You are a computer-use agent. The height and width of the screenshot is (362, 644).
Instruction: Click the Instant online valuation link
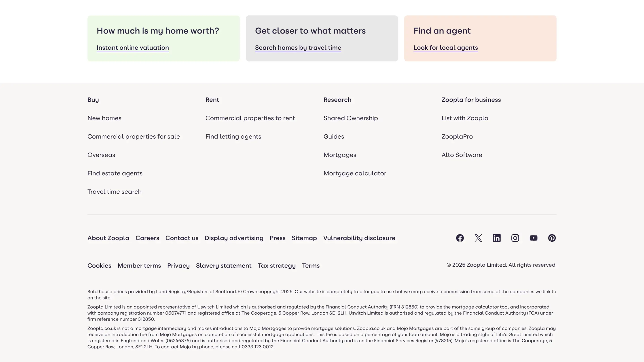(133, 48)
